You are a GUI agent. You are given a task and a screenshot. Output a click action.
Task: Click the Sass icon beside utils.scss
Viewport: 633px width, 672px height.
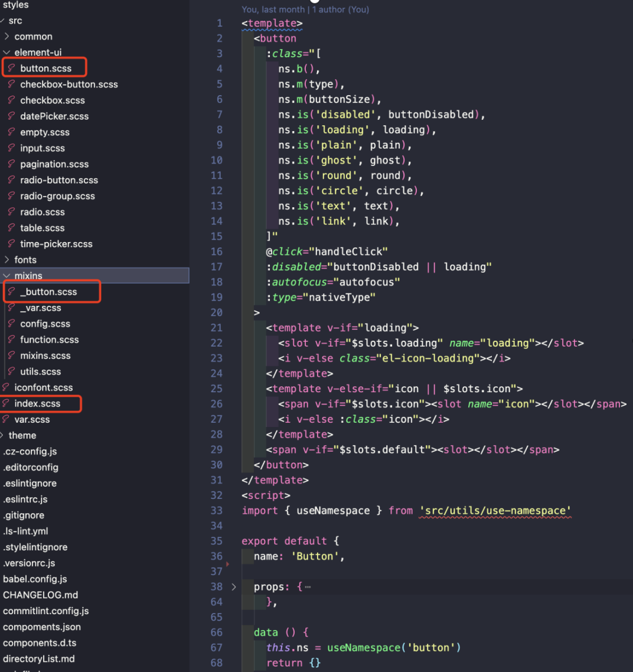tap(12, 371)
